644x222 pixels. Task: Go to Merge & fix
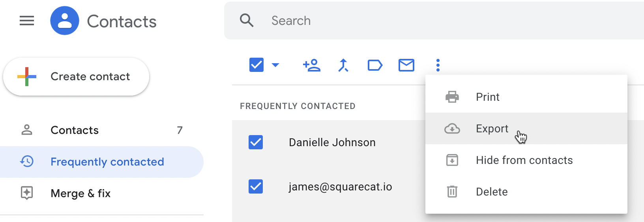80,193
